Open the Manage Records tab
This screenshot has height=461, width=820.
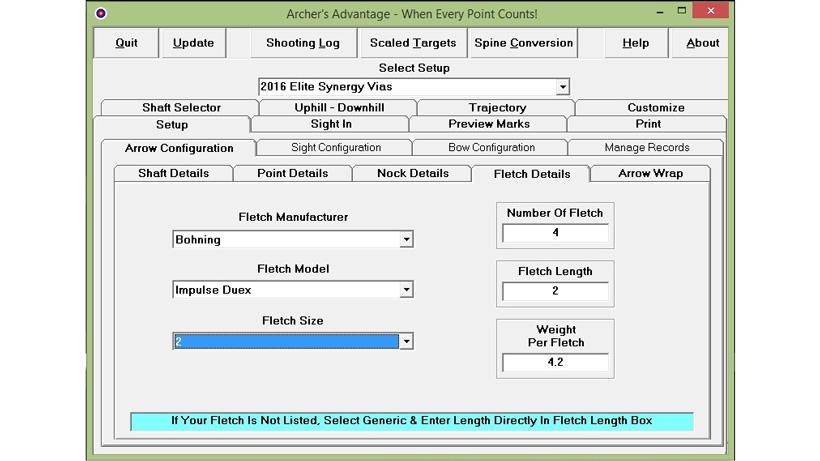(x=646, y=147)
